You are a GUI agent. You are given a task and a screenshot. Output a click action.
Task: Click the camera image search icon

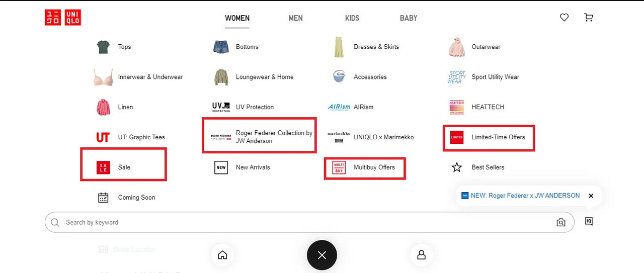tap(561, 222)
